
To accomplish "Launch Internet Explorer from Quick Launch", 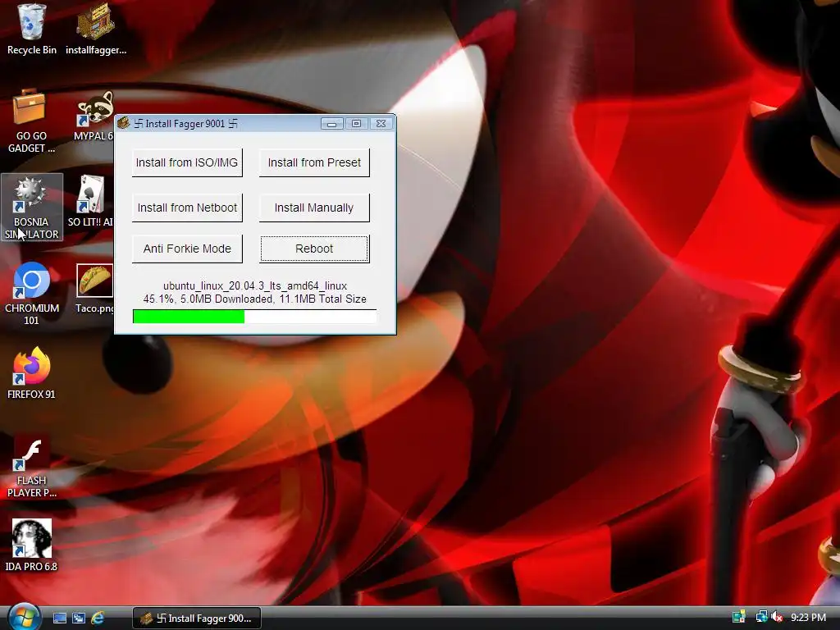I will pyautogui.click(x=98, y=619).
